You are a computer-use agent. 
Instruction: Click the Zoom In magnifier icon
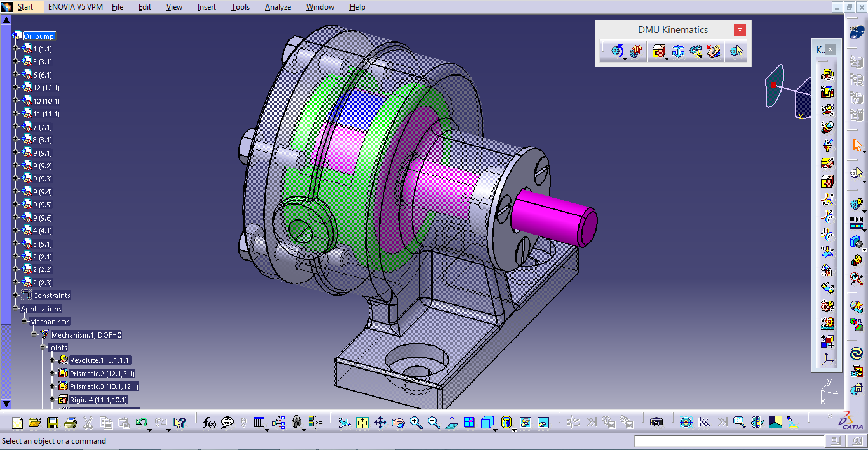(416, 422)
